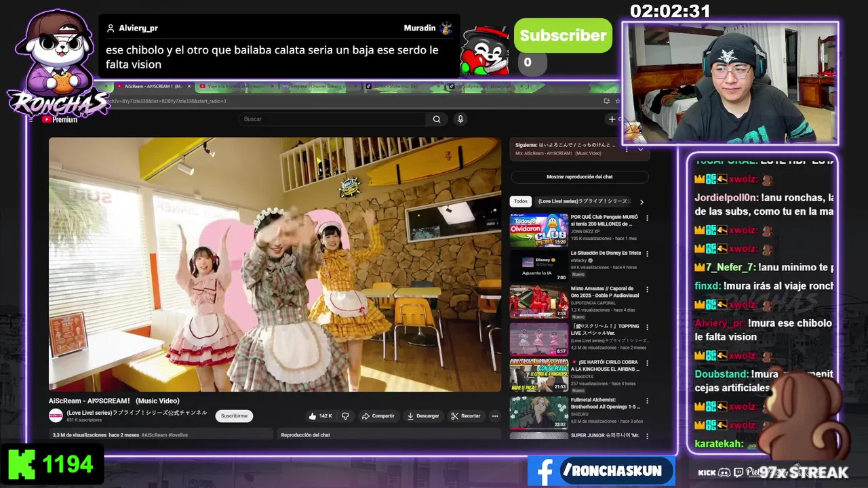868x488 pixels.
Task: Click the YouTube search magnifier button
Action: (437, 119)
